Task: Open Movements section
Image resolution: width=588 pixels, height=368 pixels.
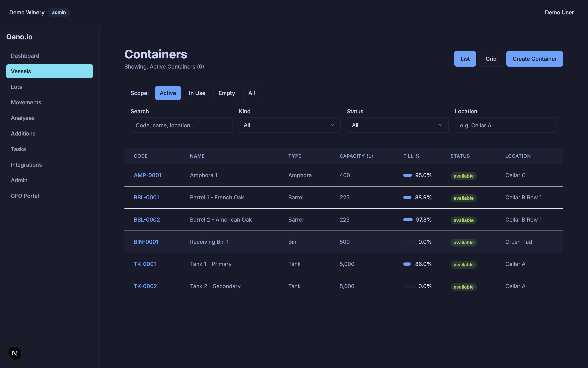Action: tap(50, 102)
